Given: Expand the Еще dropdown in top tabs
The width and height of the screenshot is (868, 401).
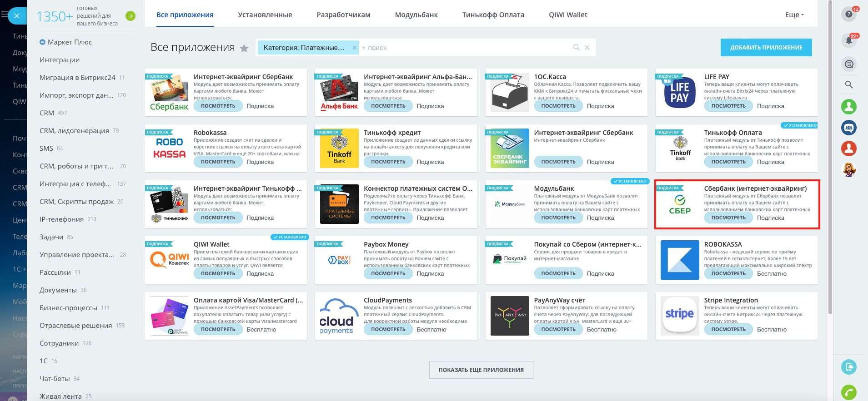Looking at the screenshot, I should (x=794, y=15).
